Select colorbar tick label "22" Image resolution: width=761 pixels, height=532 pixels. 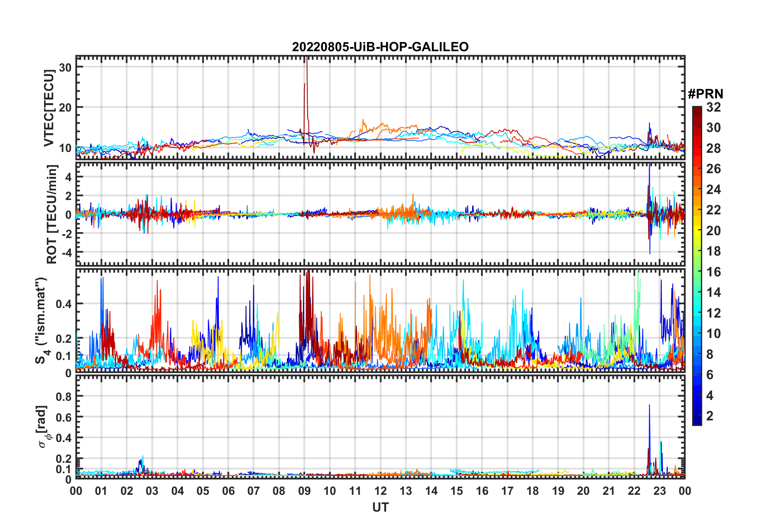713,210
